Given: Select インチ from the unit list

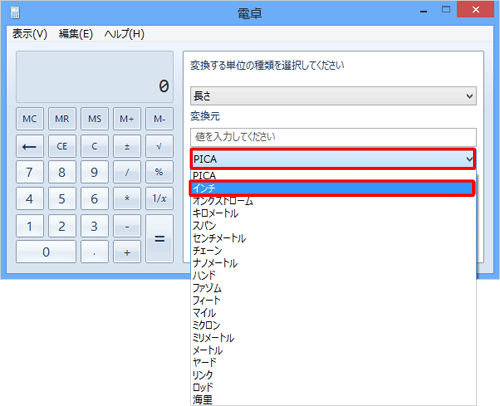Looking at the screenshot, I should coord(332,188).
